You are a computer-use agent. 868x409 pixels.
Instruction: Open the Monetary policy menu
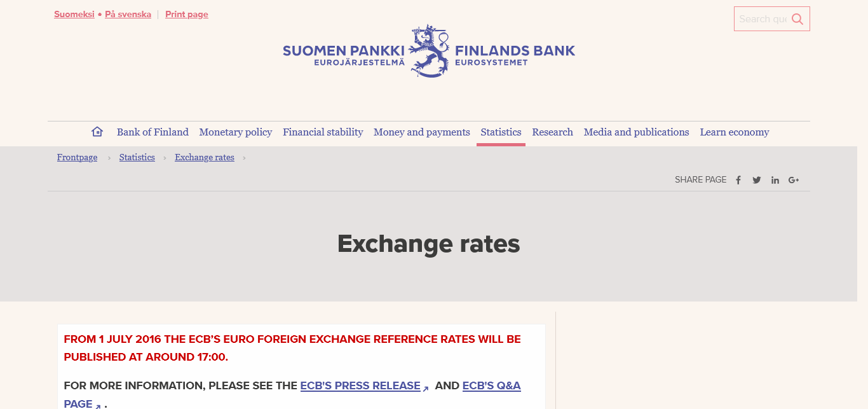click(x=236, y=132)
